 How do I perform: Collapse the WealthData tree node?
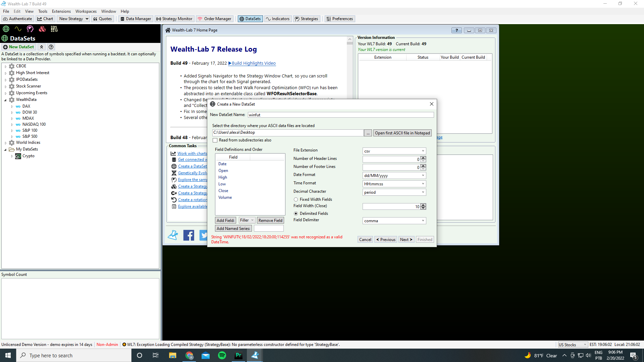tap(5, 100)
